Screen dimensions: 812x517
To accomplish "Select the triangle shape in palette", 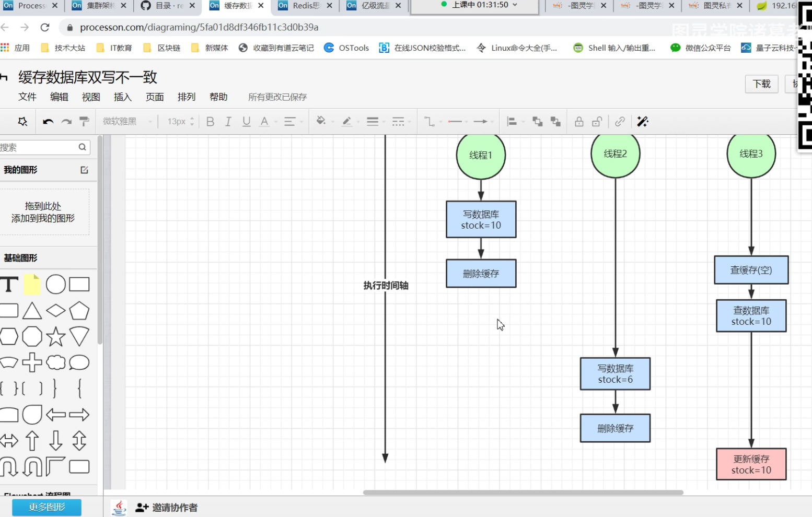I will (32, 311).
